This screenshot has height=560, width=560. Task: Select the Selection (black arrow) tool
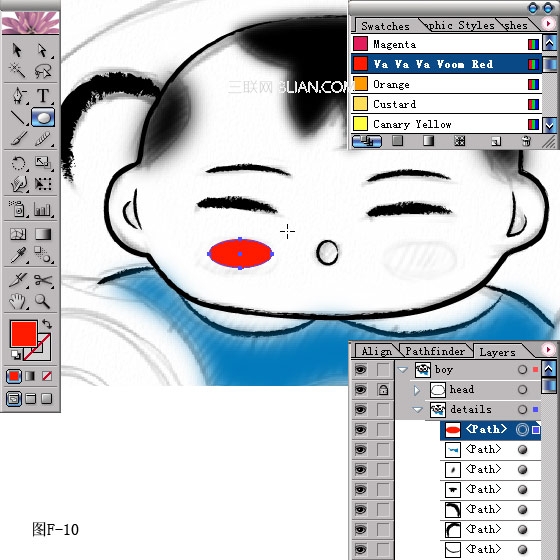tap(17, 50)
